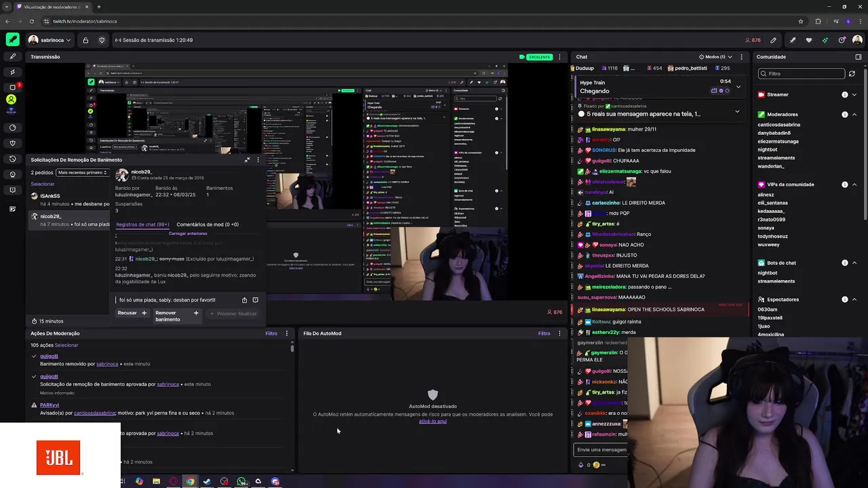
Task: Click VIP todynhoseuz in Comunidade list
Action: tap(772, 237)
